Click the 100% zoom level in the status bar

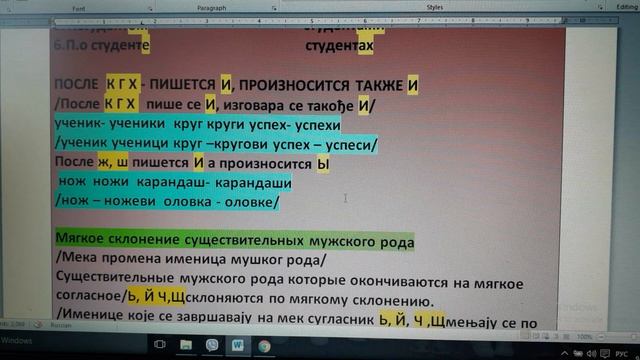[584, 337]
